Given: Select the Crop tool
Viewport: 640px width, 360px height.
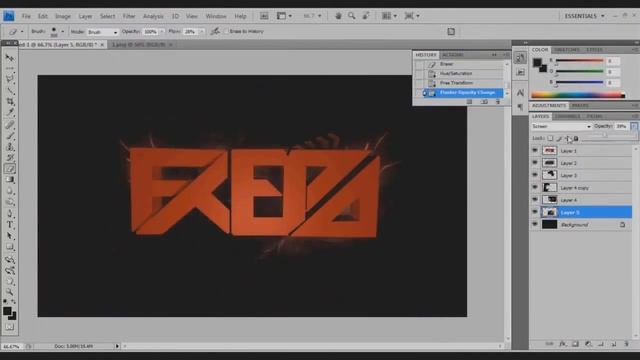Looking at the screenshot, I should pyautogui.click(x=10, y=102).
